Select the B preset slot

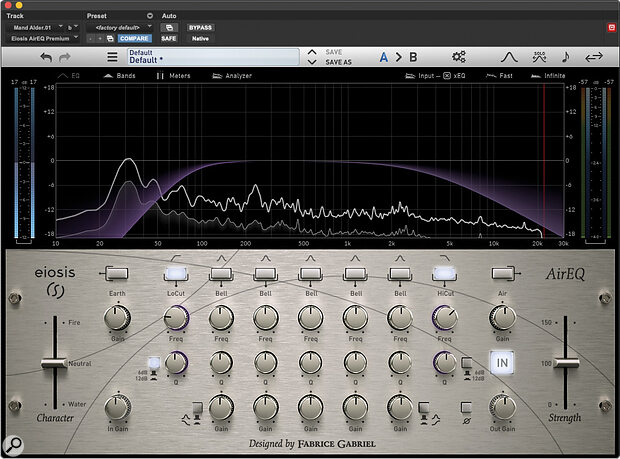pos(413,57)
